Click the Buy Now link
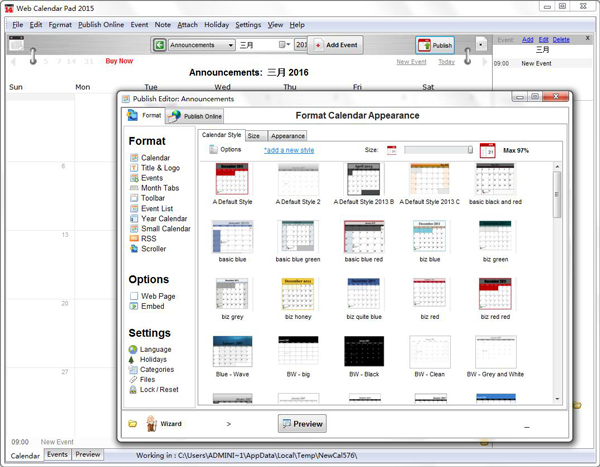Screen dimensions: 600x467 119,61
